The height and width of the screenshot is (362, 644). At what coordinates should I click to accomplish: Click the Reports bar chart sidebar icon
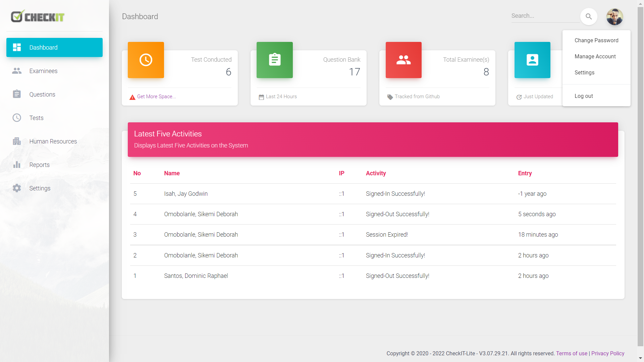(x=17, y=165)
